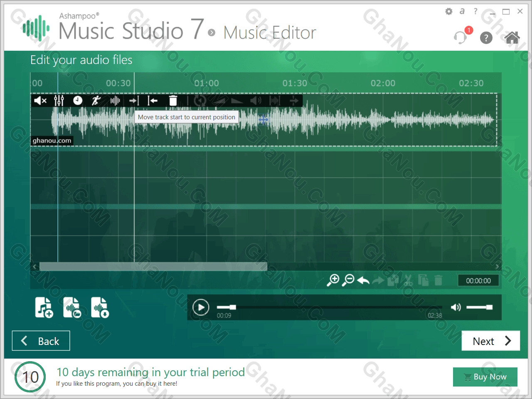Return to the Home screen

pyautogui.click(x=512, y=37)
